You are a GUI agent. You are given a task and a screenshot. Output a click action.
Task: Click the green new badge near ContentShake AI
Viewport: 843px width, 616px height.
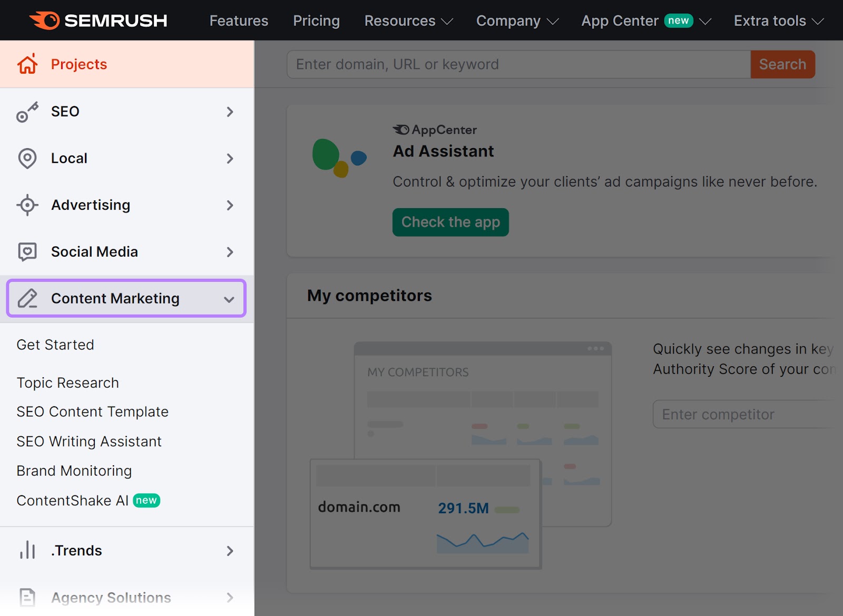click(147, 501)
